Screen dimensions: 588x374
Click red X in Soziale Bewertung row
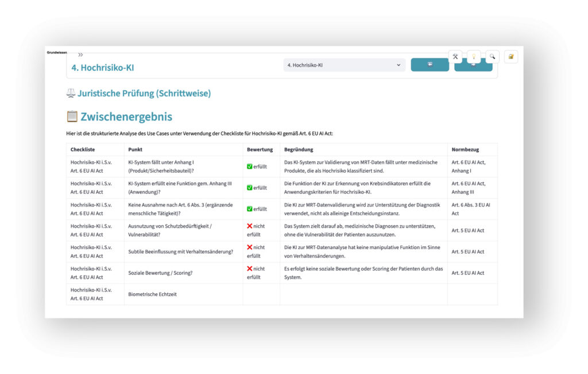pos(249,268)
